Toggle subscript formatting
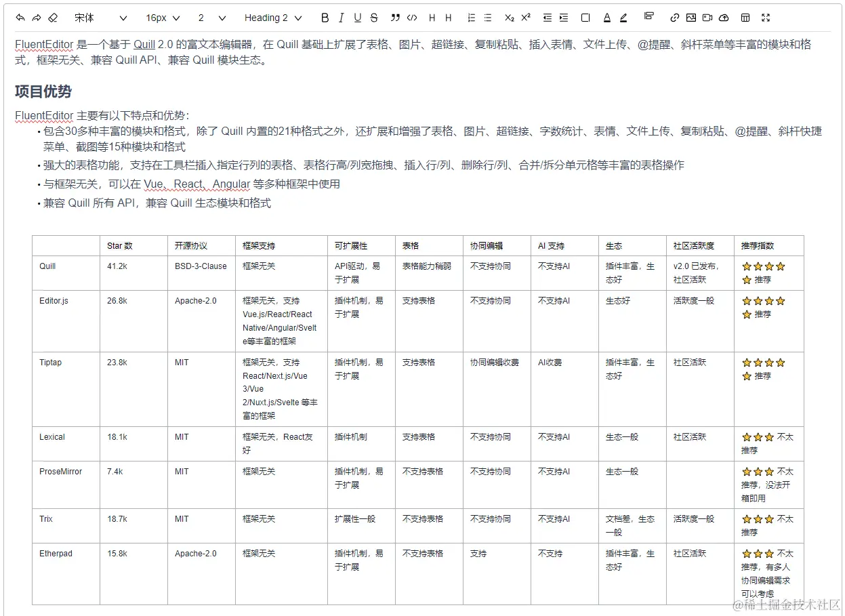The height and width of the screenshot is (616, 845). 510,18
